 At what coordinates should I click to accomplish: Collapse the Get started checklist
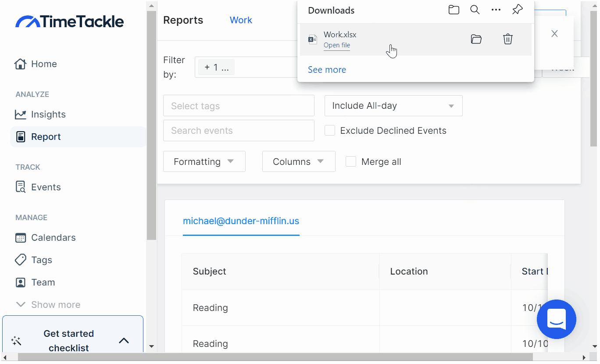(x=124, y=341)
